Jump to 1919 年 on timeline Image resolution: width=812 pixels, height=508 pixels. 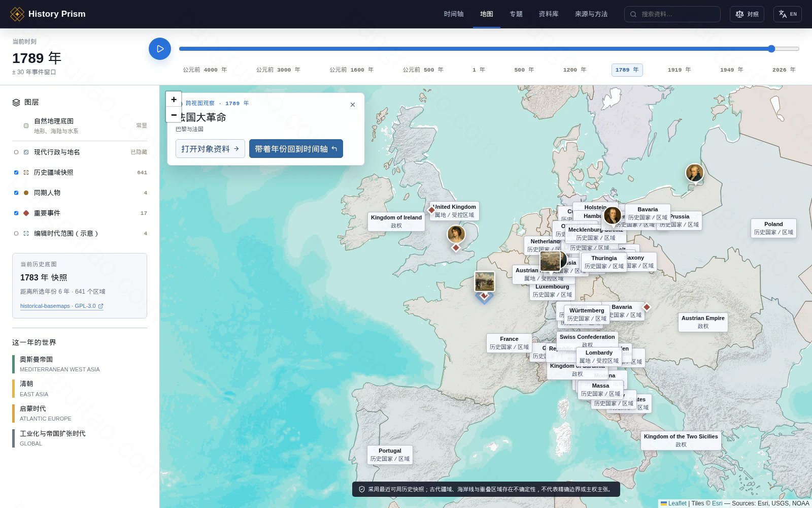[679, 70]
